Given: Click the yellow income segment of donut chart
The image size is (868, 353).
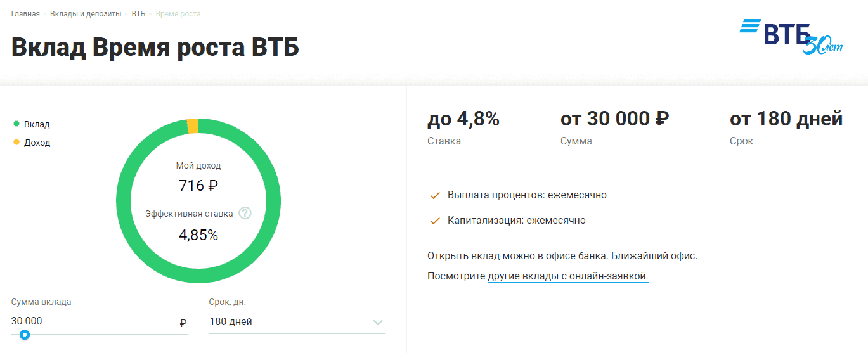Looking at the screenshot, I should (x=193, y=125).
